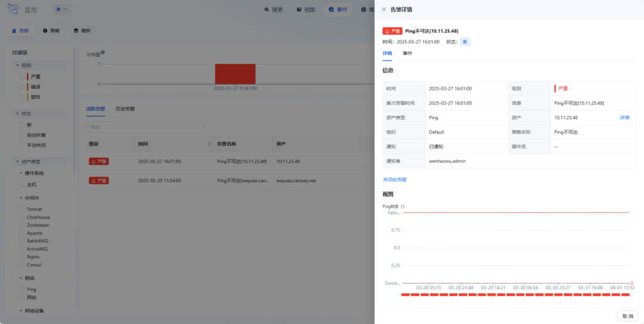The height and width of the screenshot is (324, 644).
Task: Switch to the 活跃告警 tab
Action: click(96, 109)
